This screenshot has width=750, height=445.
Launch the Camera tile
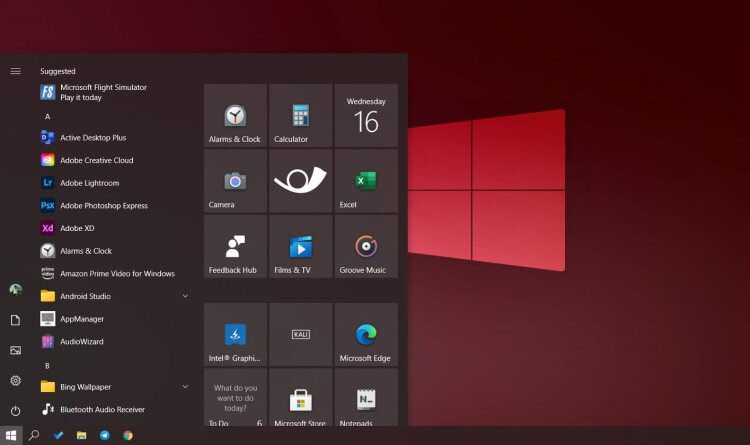(235, 181)
